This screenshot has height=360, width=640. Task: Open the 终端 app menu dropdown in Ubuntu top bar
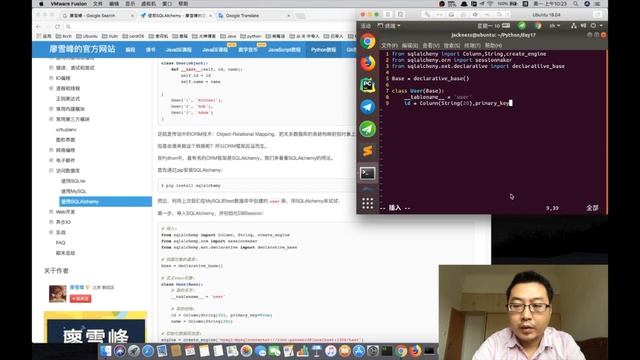[389, 26]
